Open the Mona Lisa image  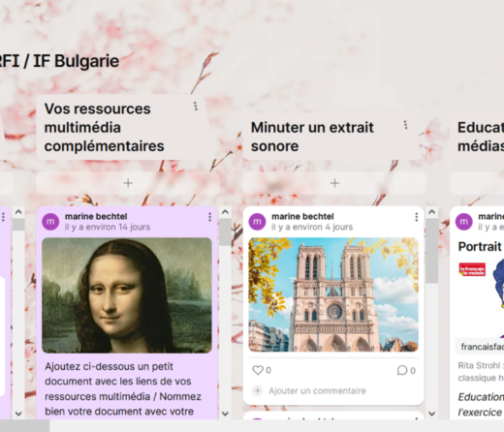click(x=127, y=295)
